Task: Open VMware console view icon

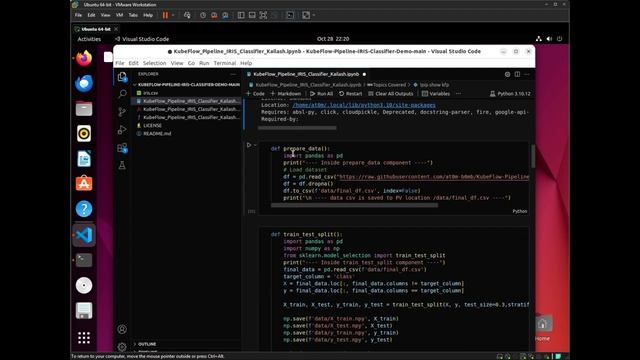Action: click(290, 15)
